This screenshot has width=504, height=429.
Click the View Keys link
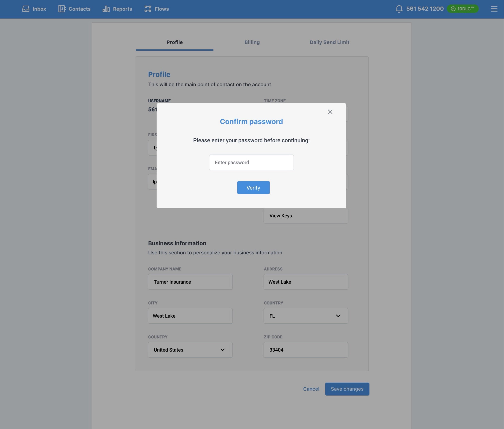pos(280,216)
